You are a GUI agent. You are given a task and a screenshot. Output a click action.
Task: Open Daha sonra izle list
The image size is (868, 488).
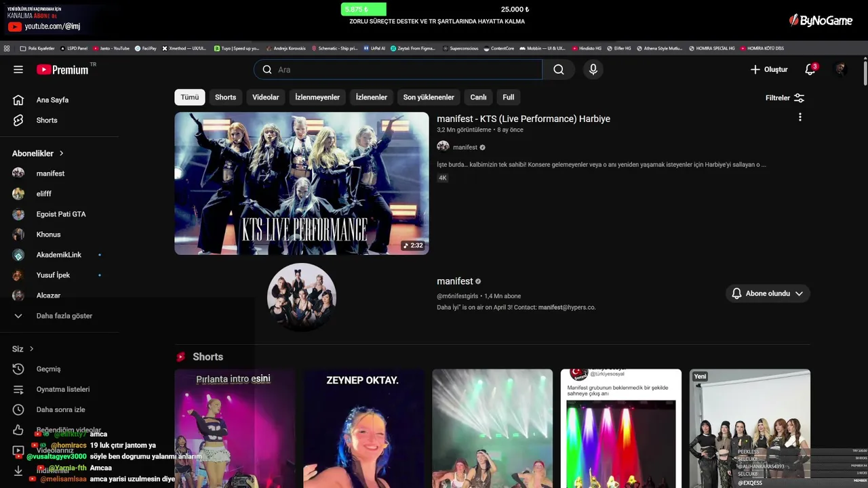click(60, 410)
